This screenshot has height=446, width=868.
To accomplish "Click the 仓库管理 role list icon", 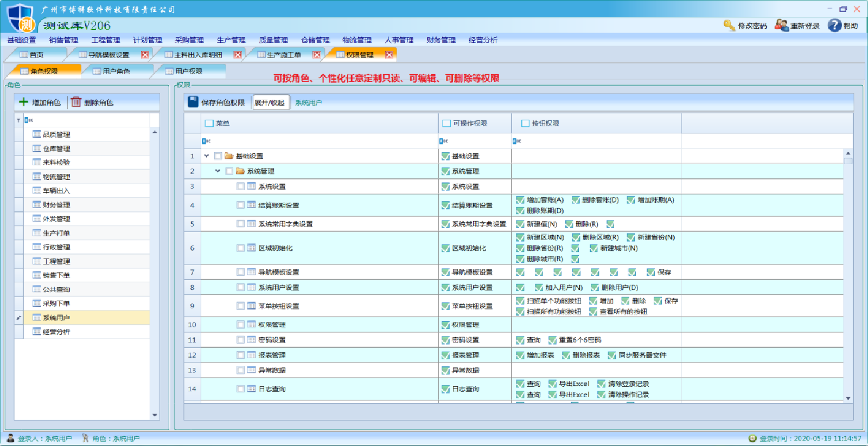I will tap(37, 148).
